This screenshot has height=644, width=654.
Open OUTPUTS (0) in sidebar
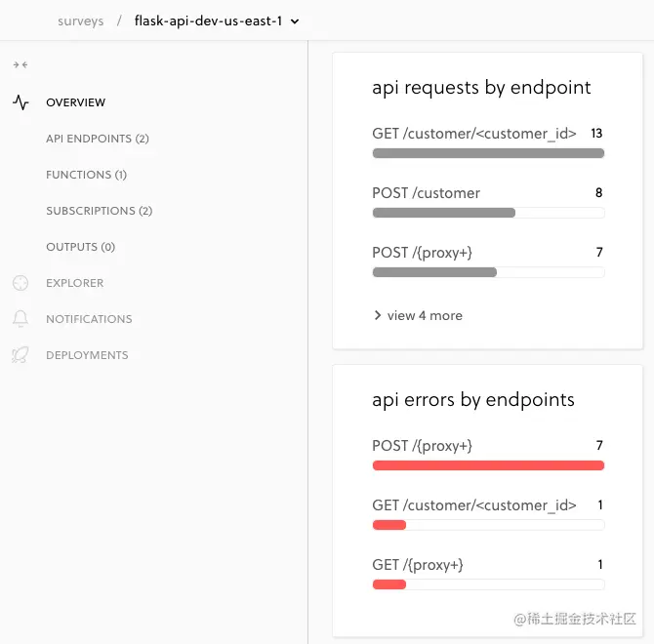click(x=80, y=247)
